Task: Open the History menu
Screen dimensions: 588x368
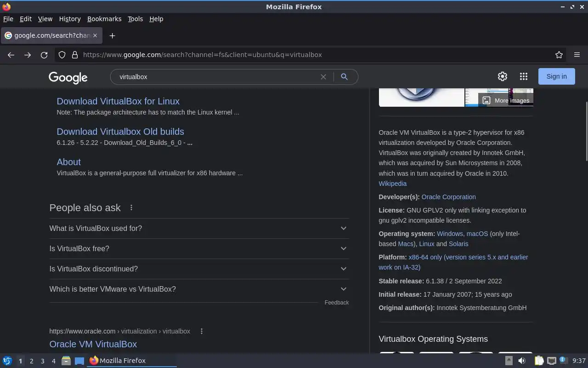Action: tap(70, 19)
